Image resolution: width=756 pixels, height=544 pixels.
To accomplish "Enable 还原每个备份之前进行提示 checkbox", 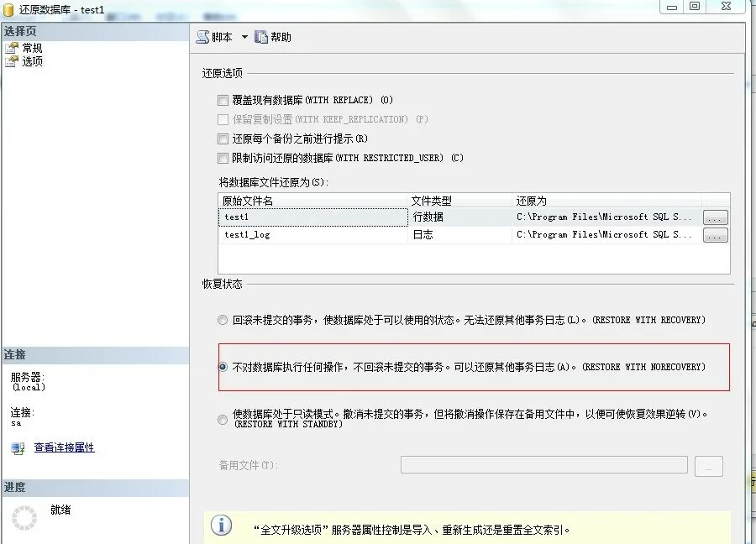I will [223, 139].
